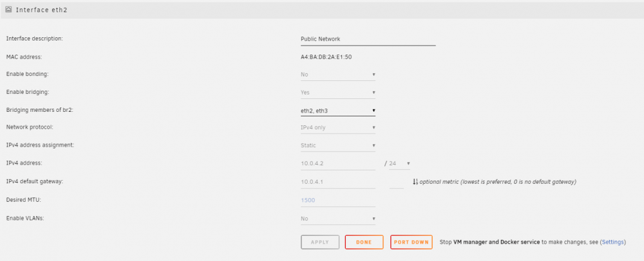Click the IPv4 default gateway field
The height and width of the screenshot is (261, 644).
pyautogui.click(x=338, y=181)
